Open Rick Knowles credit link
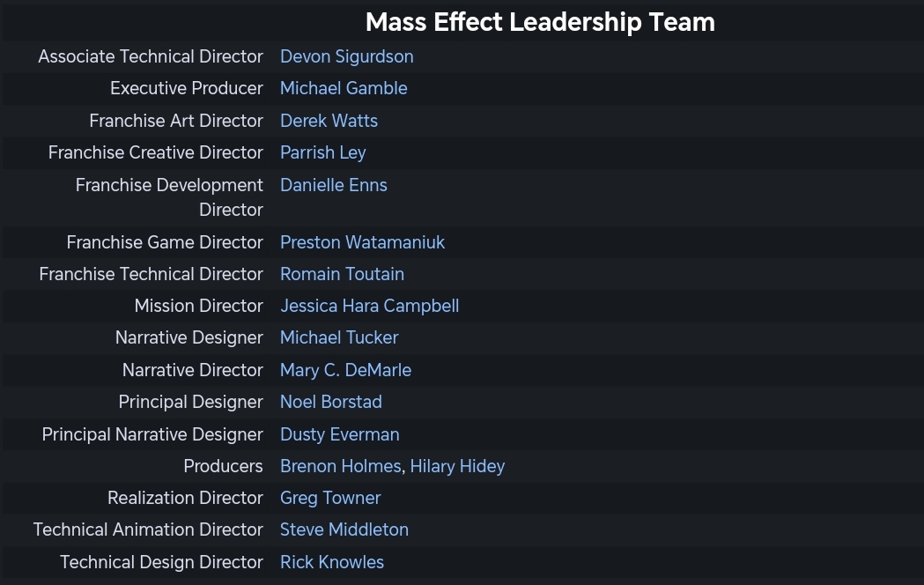Screen dimensions: 924x585 coord(332,562)
